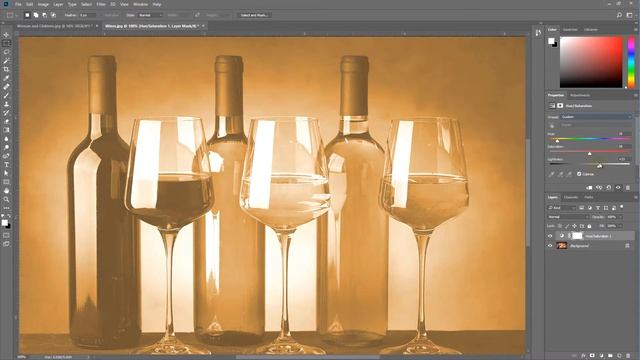
Task: Click the delete adjustment trash icon in Properties
Action: tap(628, 188)
